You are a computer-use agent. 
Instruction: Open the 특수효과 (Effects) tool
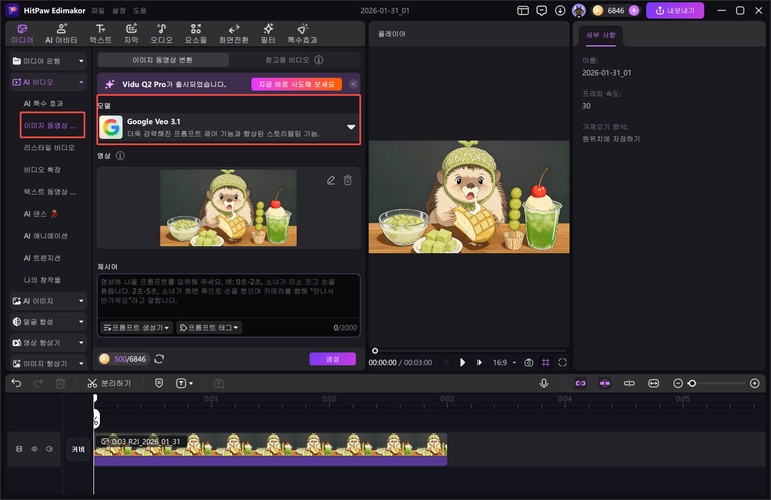[302, 33]
